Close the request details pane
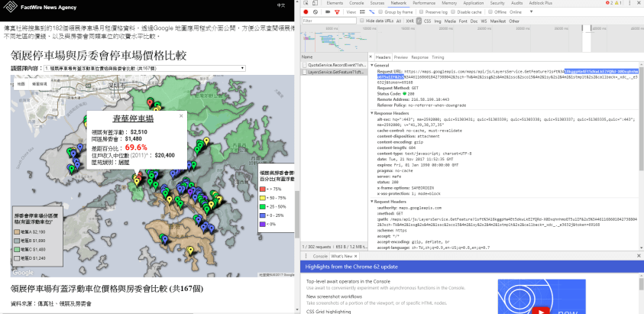Image resolution: width=644 pixels, height=314 pixels. pyautogui.click(x=372, y=57)
